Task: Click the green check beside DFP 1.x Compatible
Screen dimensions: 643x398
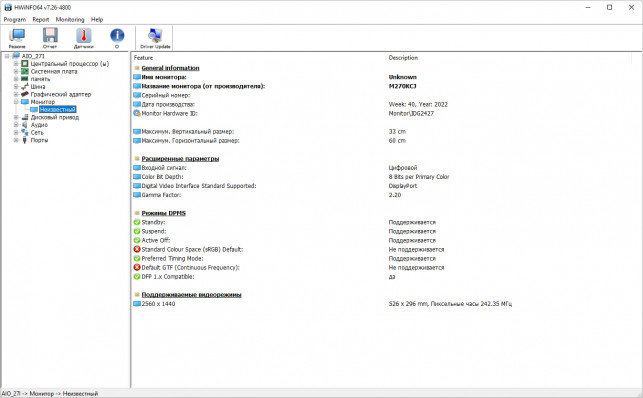Action: tap(137, 277)
